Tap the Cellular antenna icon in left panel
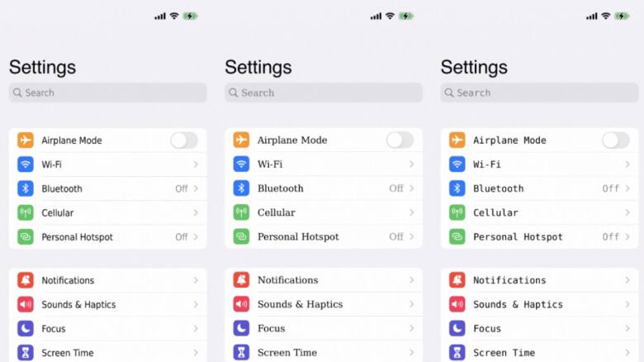This screenshot has height=362, width=644. (26, 212)
